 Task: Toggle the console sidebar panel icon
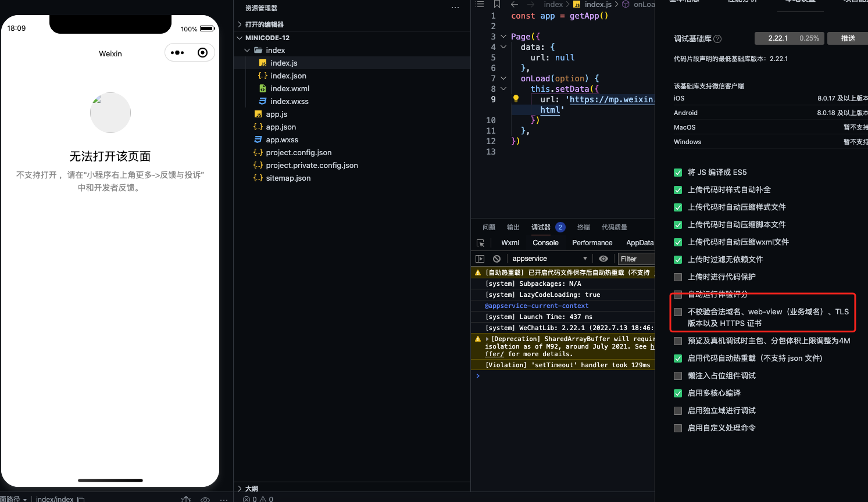(x=480, y=259)
